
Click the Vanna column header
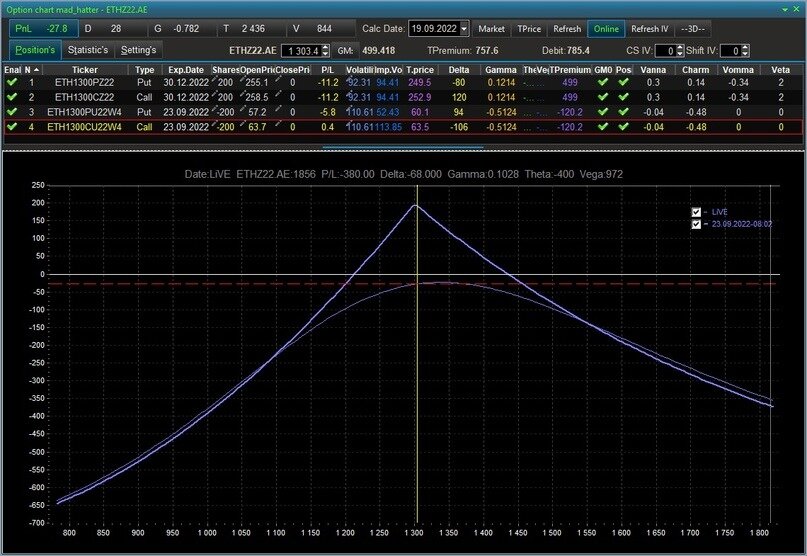click(x=653, y=70)
